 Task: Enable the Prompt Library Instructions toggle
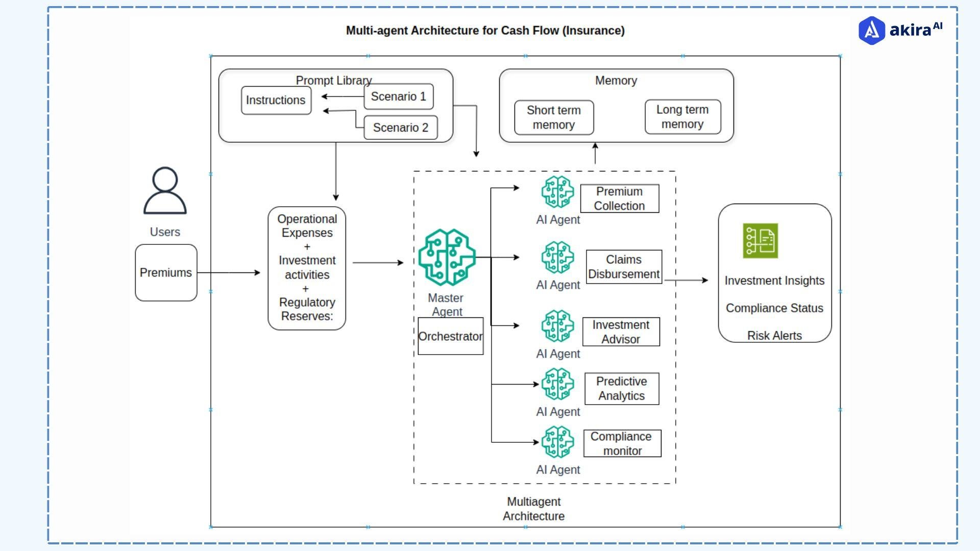pyautogui.click(x=274, y=99)
